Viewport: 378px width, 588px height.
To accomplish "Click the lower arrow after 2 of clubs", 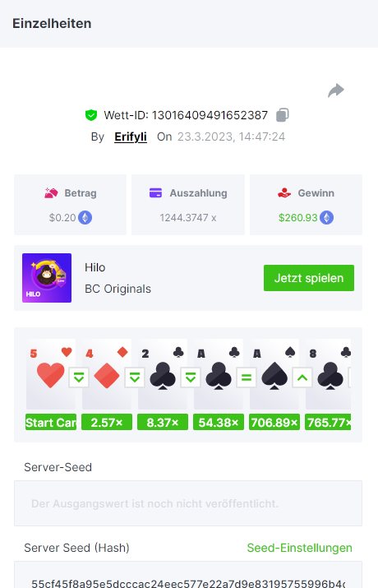I will (191, 377).
